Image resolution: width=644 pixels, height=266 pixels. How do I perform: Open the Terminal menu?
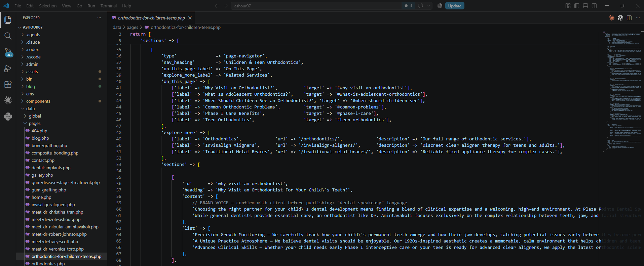(109, 6)
